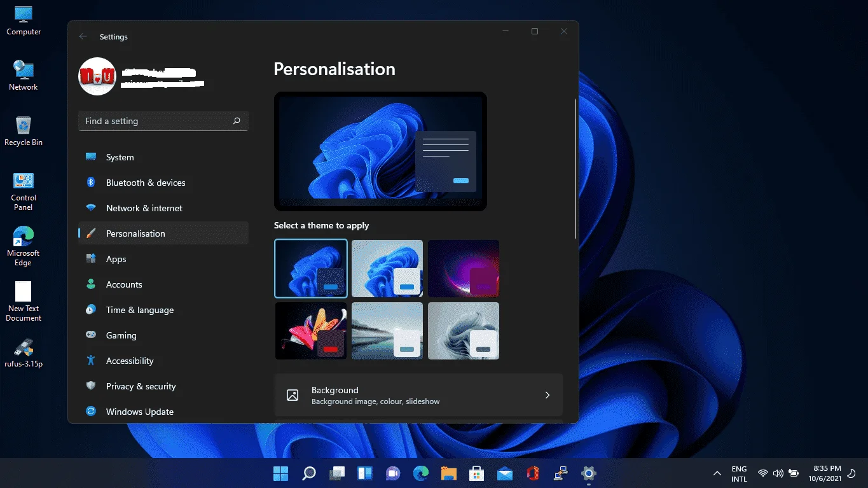
Task: Click the battery tray icon
Action: (794, 473)
